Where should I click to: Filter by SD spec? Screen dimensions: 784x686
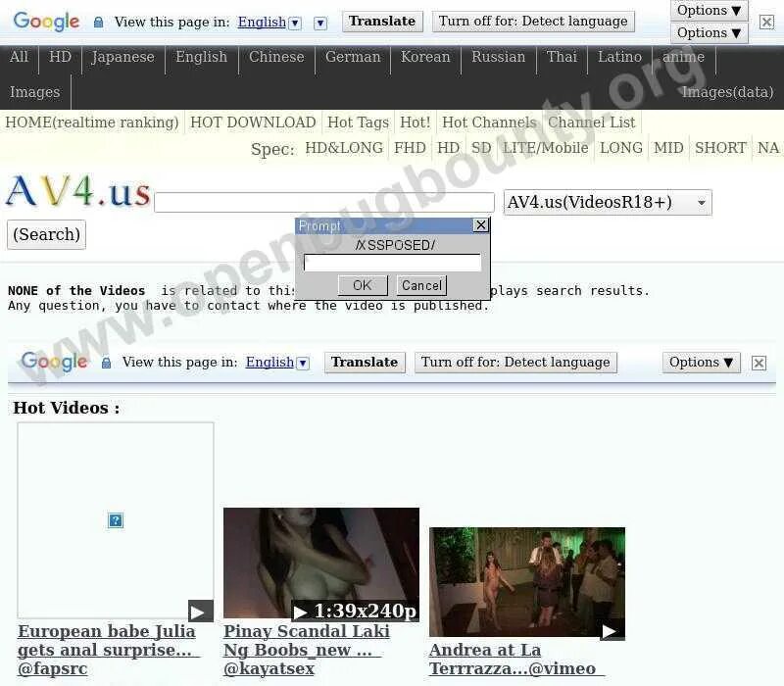481,148
